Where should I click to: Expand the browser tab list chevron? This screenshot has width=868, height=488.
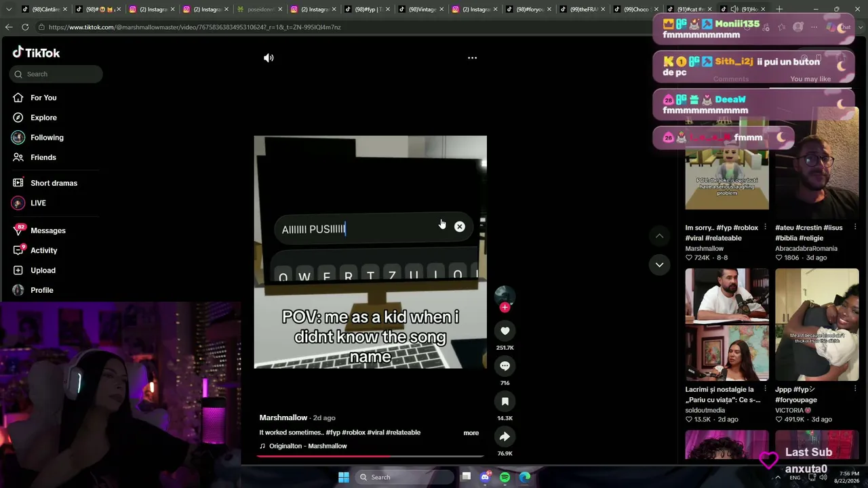coord(9,9)
